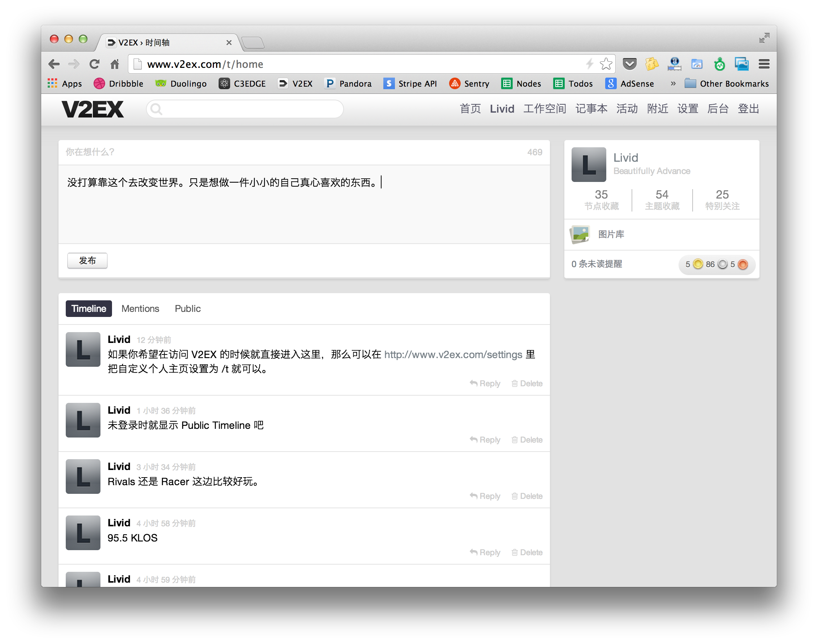Open the Other Bookmarks folder

point(727,84)
